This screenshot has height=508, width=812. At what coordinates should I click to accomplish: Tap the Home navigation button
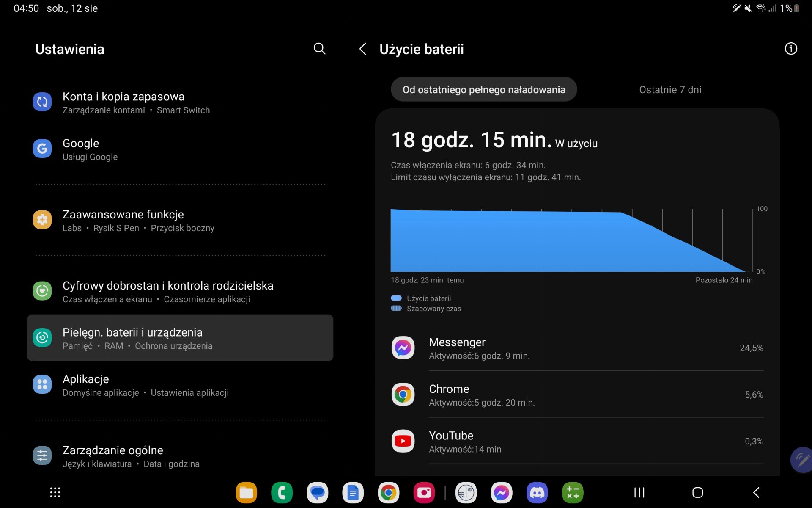coord(697,492)
